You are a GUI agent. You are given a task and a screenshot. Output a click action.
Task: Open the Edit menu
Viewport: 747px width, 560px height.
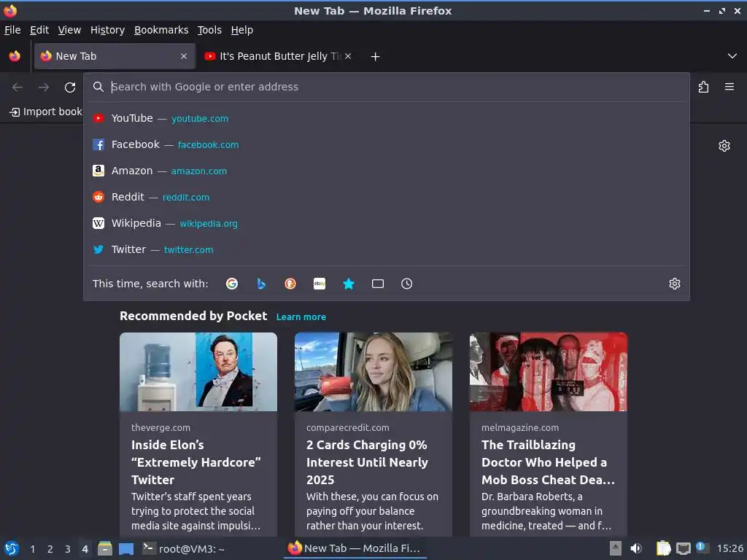point(39,30)
